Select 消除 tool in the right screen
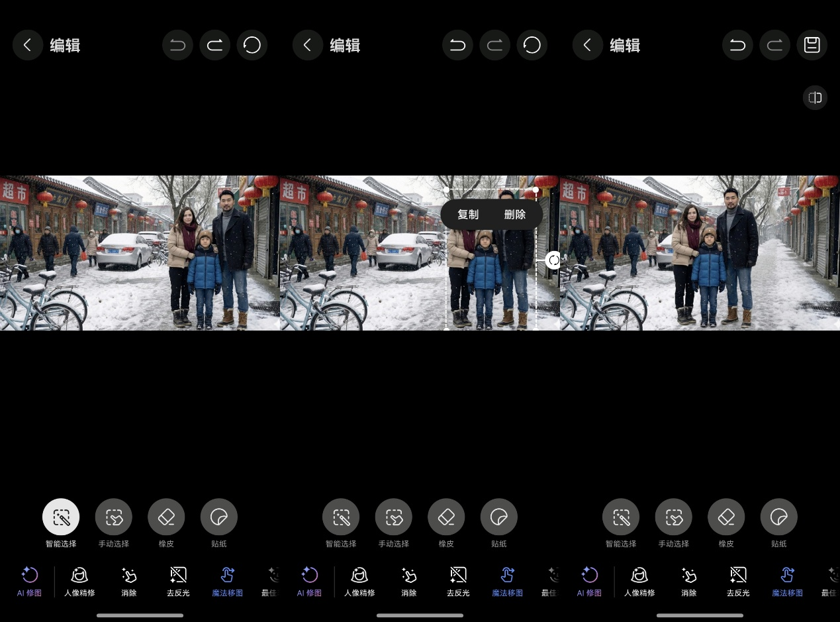Screen dimensions: 840x622 point(689,581)
